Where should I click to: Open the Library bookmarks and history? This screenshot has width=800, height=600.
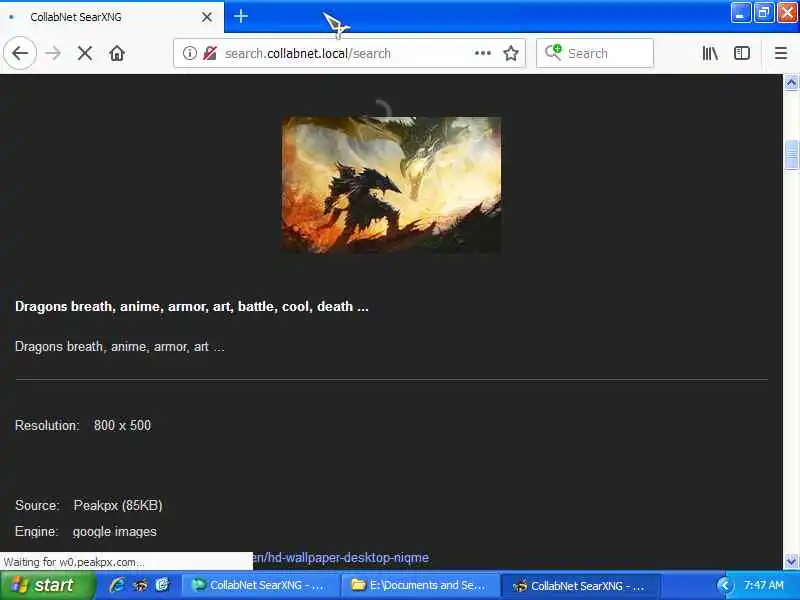tap(710, 53)
